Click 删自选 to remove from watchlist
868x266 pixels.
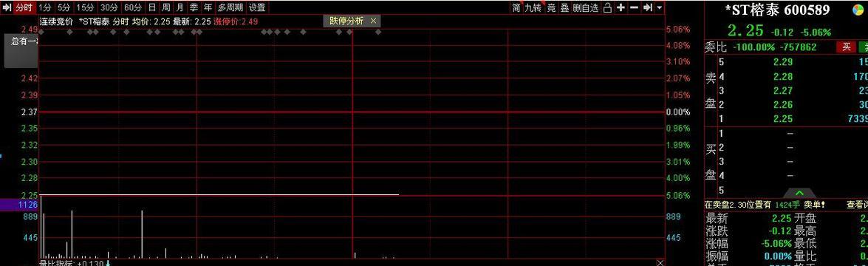[x=586, y=7]
